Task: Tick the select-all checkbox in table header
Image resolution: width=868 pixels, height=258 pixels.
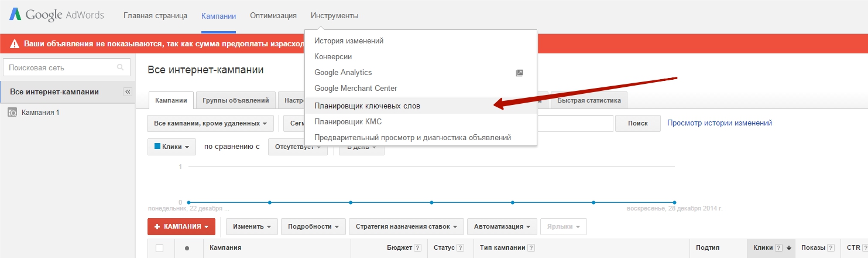Action: point(159,248)
